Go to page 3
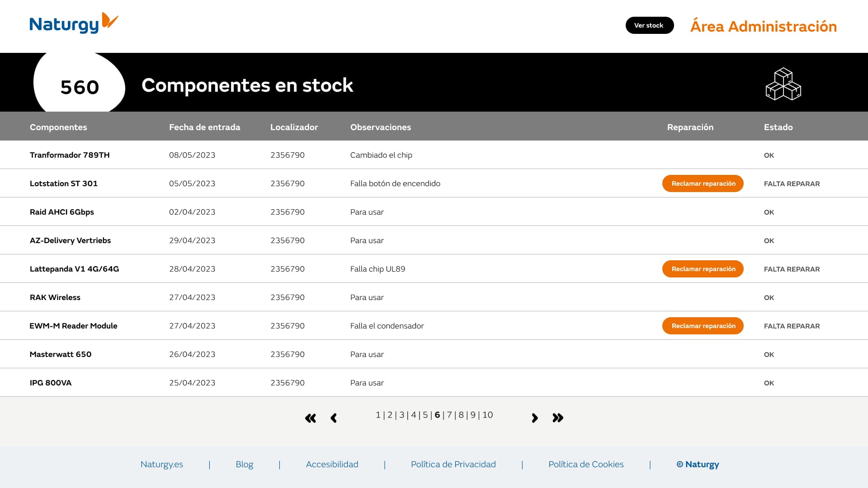This screenshot has height=488, width=868. [x=401, y=415]
